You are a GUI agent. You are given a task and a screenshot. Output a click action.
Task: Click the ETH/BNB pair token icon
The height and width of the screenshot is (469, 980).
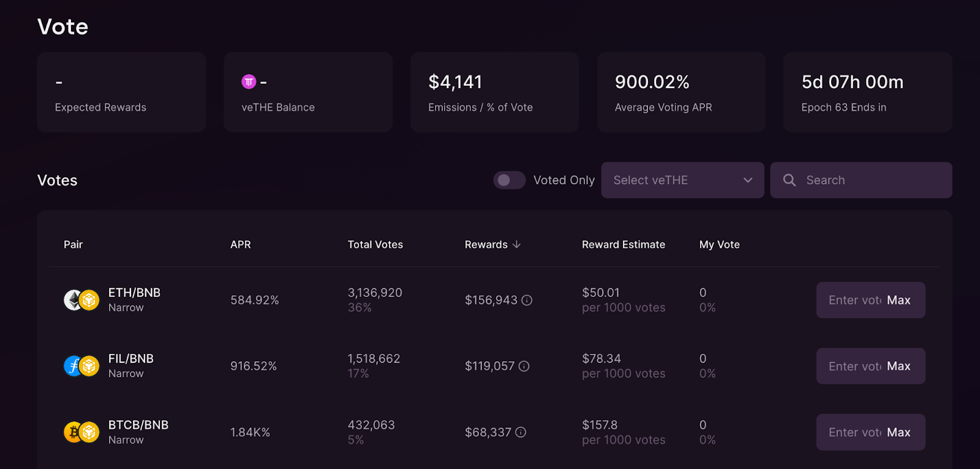(81, 300)
